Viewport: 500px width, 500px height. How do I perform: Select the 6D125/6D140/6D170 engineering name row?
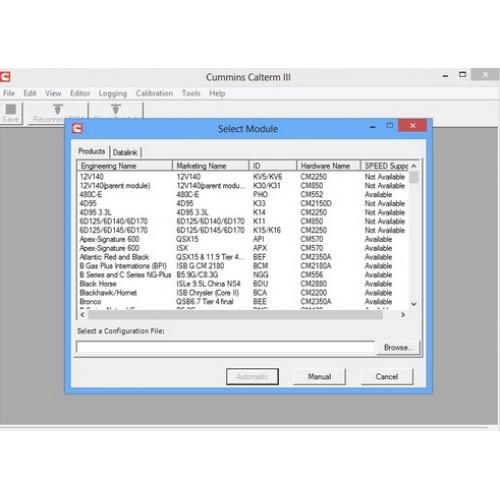point(242,221)
